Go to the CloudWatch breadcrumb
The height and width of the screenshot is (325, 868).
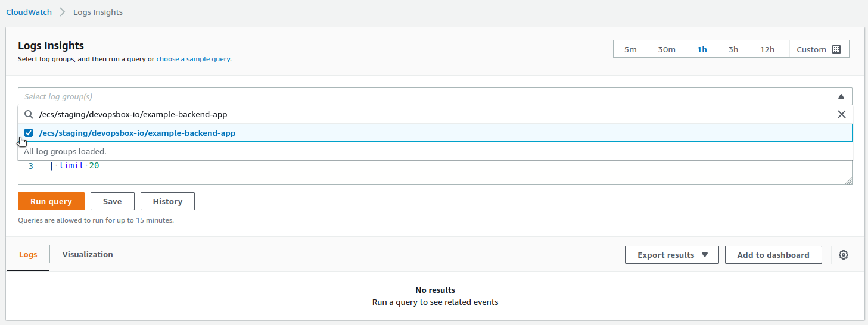(29, 12)
